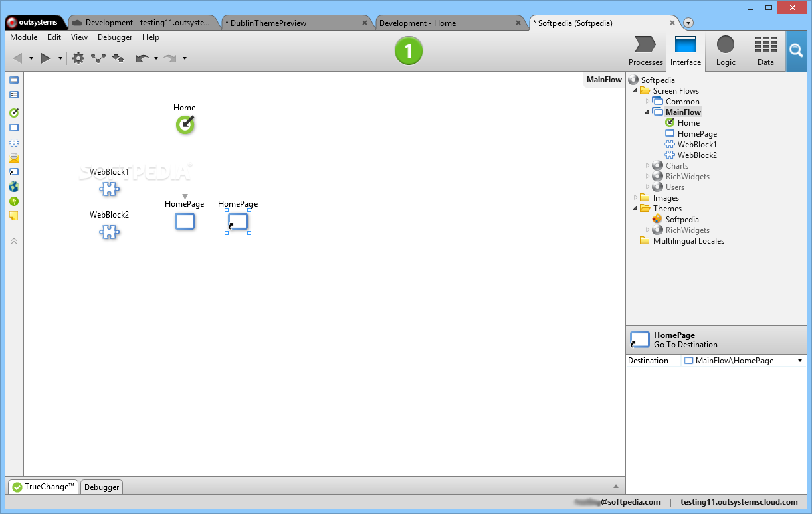The height and width of the screenshot is (514, 812).
Task: Open the Destination property dropdown
Action: 800,361
